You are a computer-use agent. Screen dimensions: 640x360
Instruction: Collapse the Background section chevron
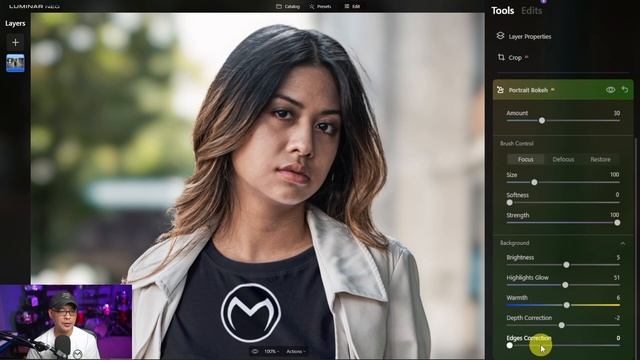622,243
